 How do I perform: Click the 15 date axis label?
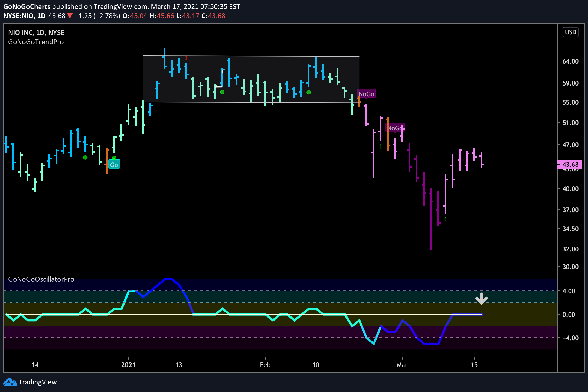[474, 365]
